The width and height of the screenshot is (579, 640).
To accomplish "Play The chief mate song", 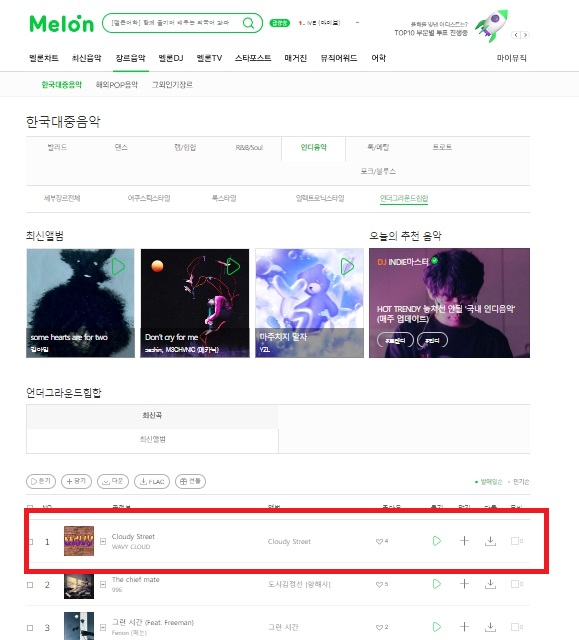I will click(x=437, y=584).
